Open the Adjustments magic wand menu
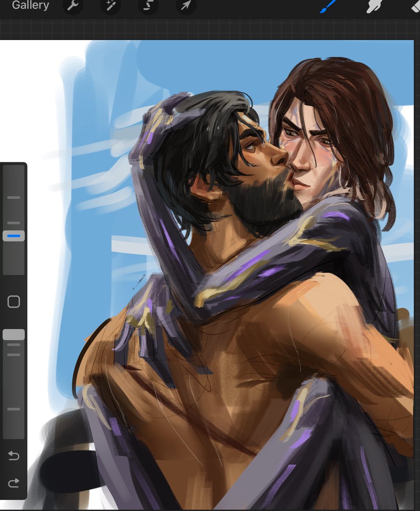 tap(110, 6)
